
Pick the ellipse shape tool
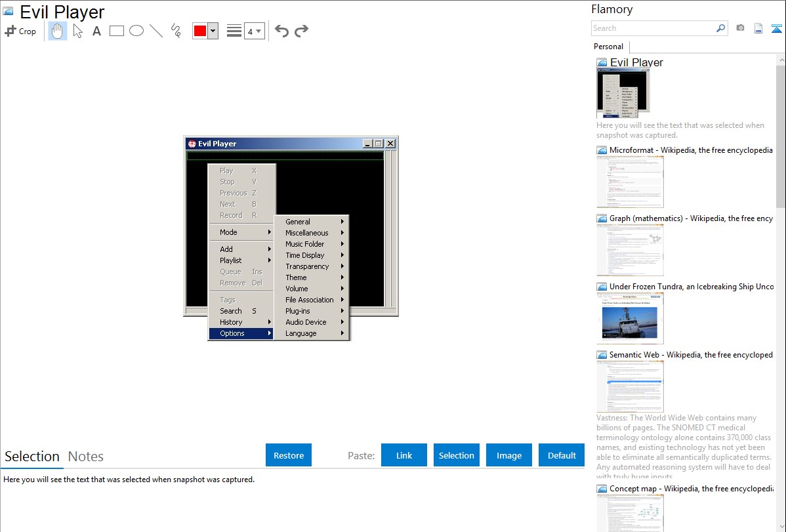tap(136, 31)
